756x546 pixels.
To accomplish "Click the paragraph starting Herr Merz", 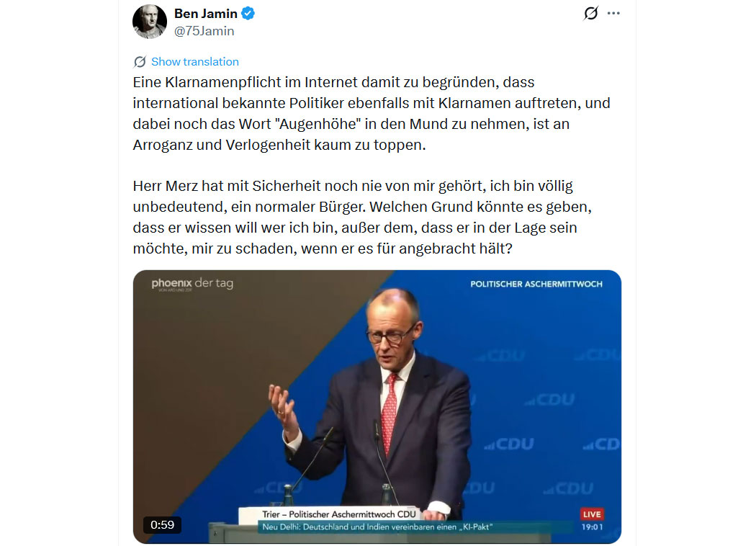I will coord(362,217).
